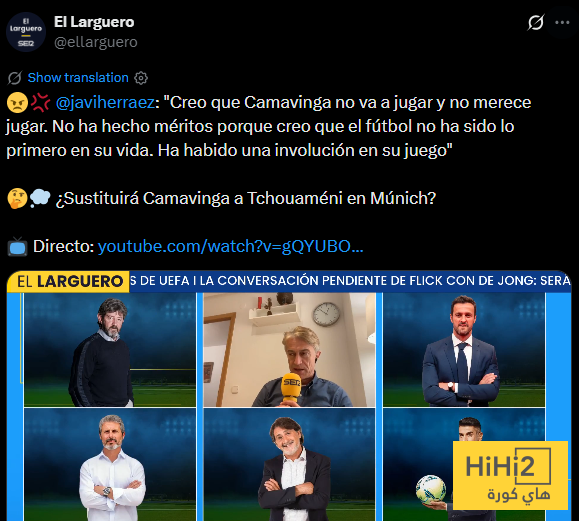
Task: Open the youtube.com/watch link
Action: coord(230,246)
